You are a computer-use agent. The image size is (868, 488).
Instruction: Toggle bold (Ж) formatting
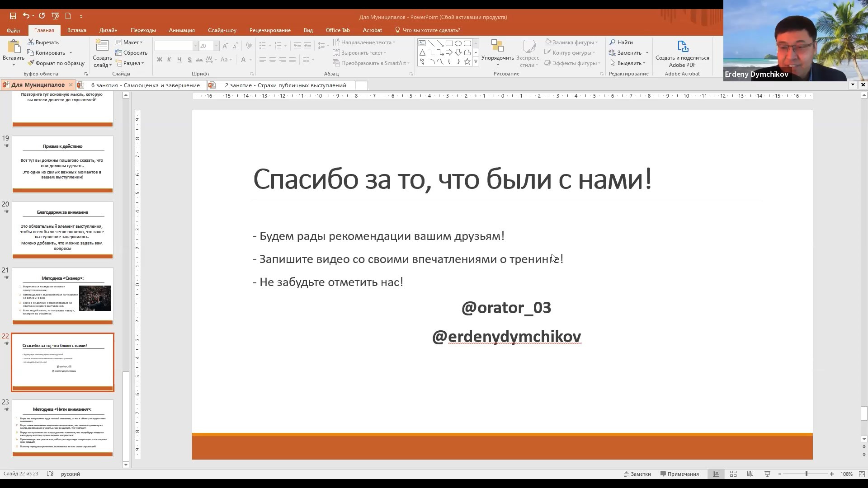click(x=159, y=60)
